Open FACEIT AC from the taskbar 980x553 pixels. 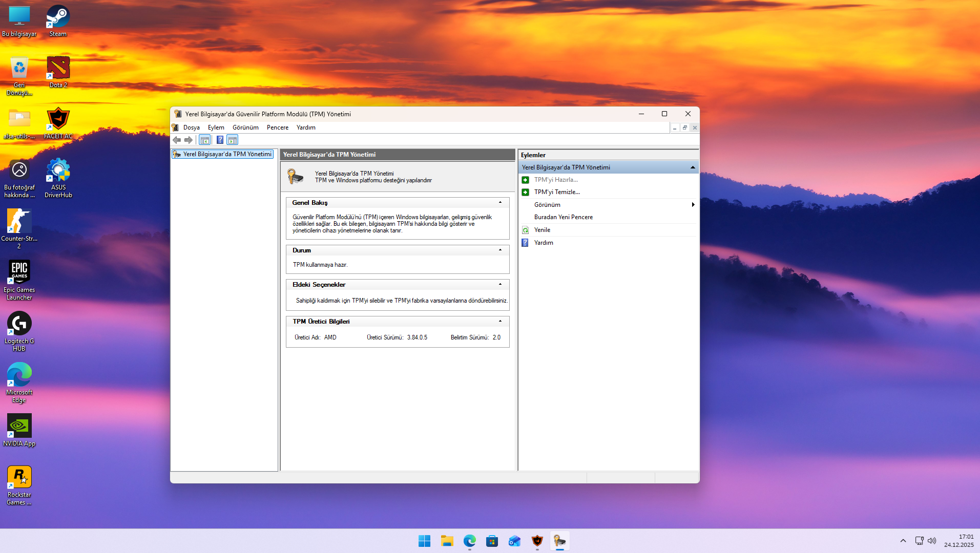click(x=537, y=541)
